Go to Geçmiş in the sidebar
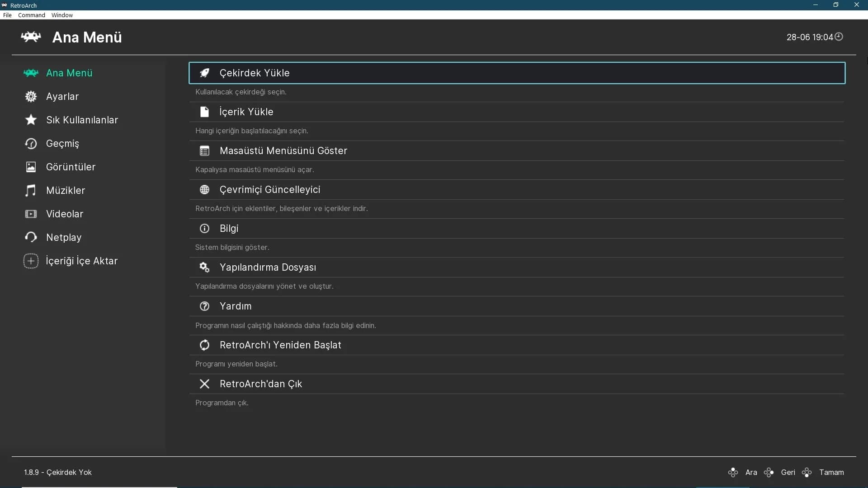 point(62,143)
